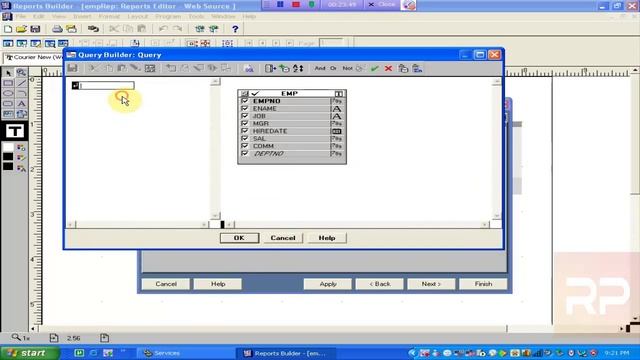Click Help in Query Builder dialog
640x360 pixels.
click(x=327, y=238)
